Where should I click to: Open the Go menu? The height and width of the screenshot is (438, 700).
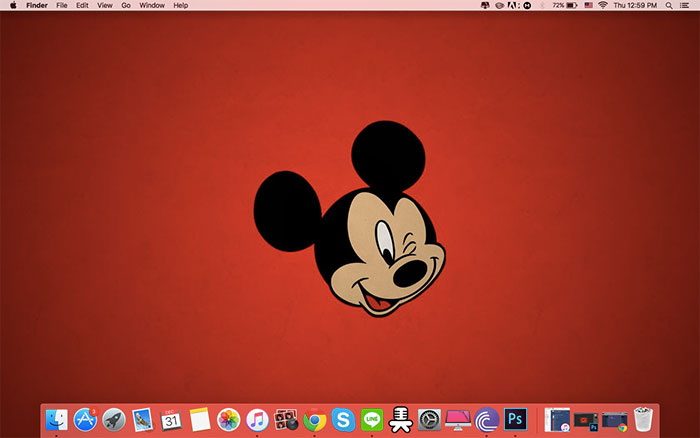tap(126, 5)
